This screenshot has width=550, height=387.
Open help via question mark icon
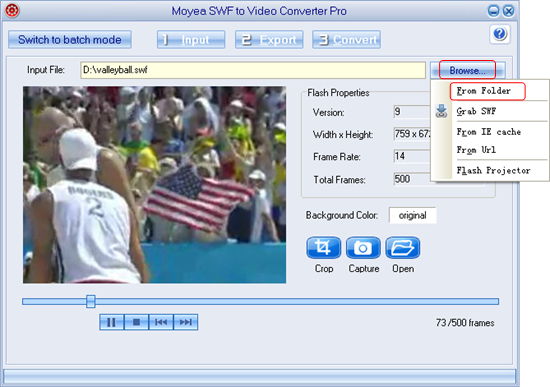[x=500, y=34]
